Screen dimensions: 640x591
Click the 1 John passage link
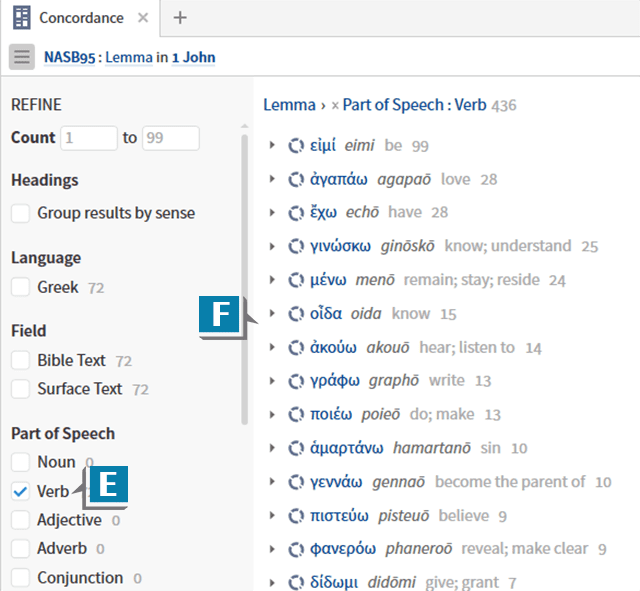pyautogui.click(x=193, y=58)
